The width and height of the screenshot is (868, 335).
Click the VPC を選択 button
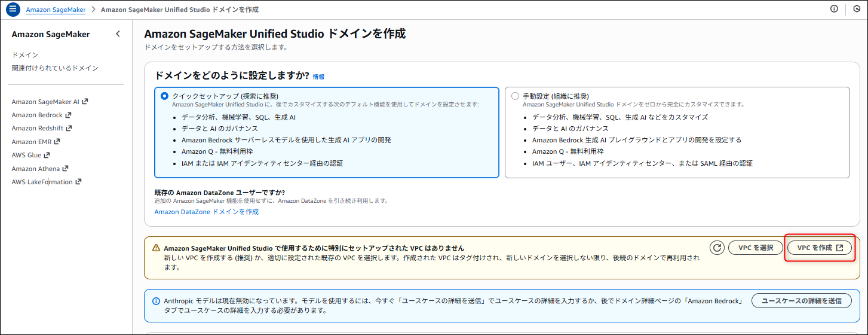pos(755,248)
